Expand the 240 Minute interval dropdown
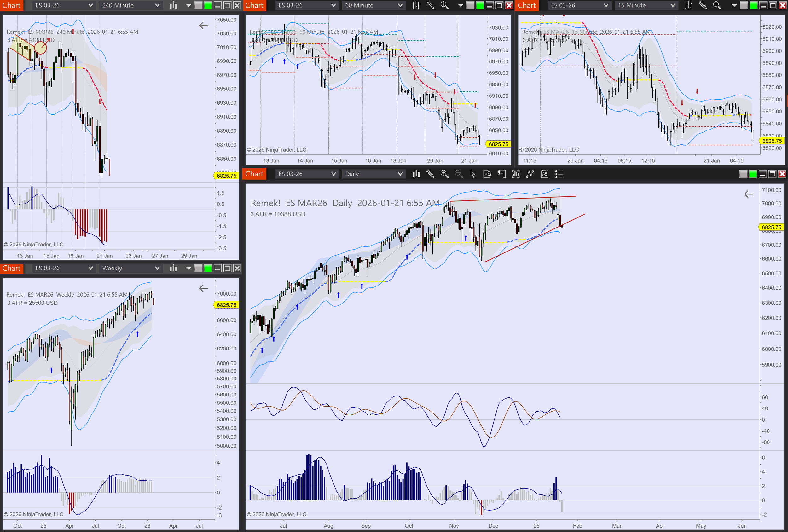The width and height of the screenshot is (788, 532). pos(157,5)
